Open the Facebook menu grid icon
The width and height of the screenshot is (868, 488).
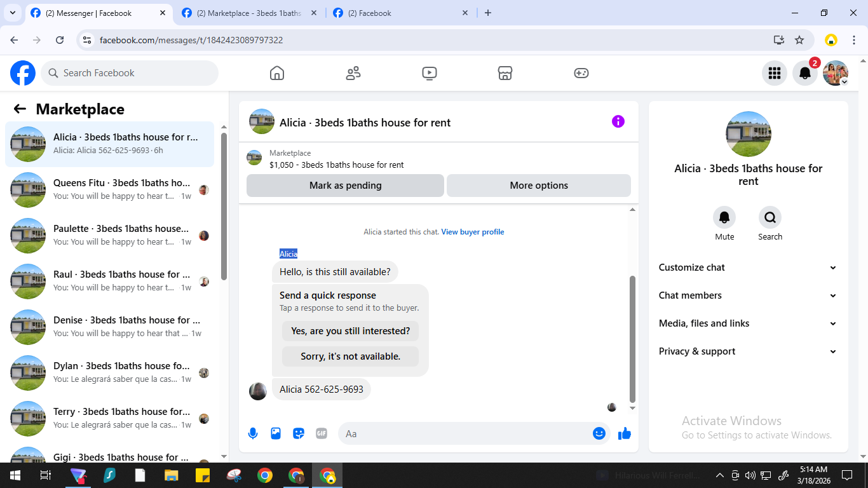pyautogui.click(x=774, y=73)
